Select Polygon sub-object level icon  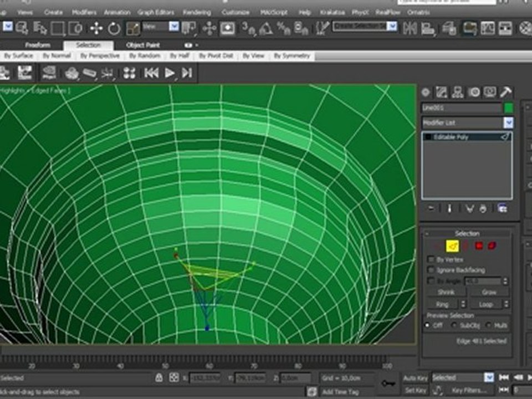(x=479, y=246)
